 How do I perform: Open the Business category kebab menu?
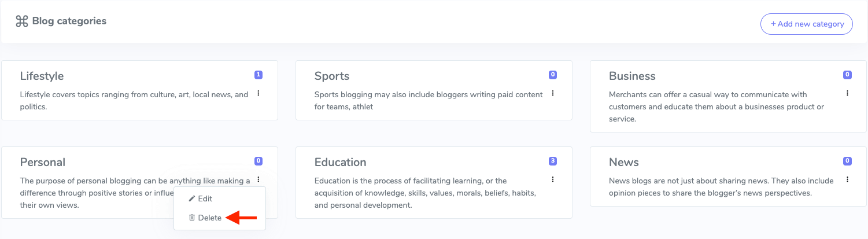click(847, 93)
